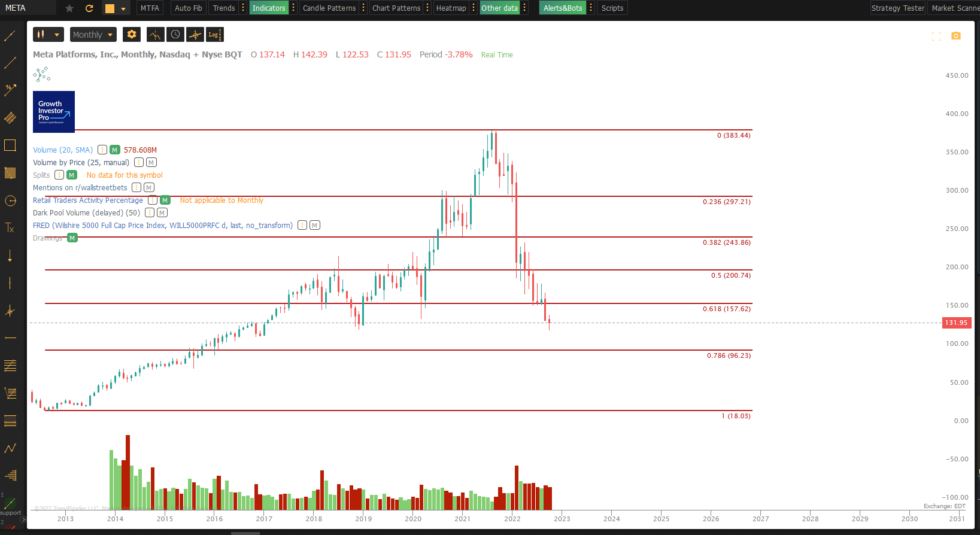Viewport: 980px width, 535px height.
Task: Select the crossed line anchor tool
Action: (10, 311)
